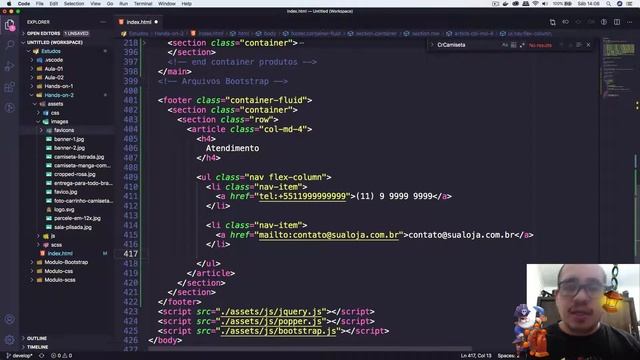This screenshot has width=640, height=360.
Task: Open Run and Debug view
Action: [10, 66]
